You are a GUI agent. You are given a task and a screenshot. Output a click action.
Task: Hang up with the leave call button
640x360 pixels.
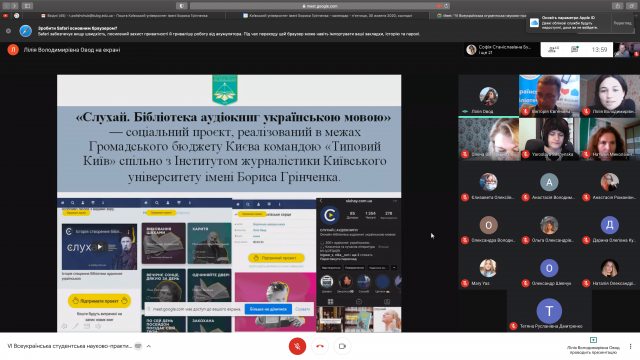click(320, 346)
